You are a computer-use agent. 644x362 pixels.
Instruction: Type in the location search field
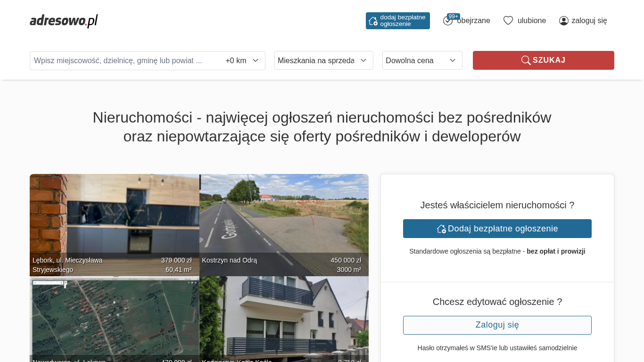point(125,61)
